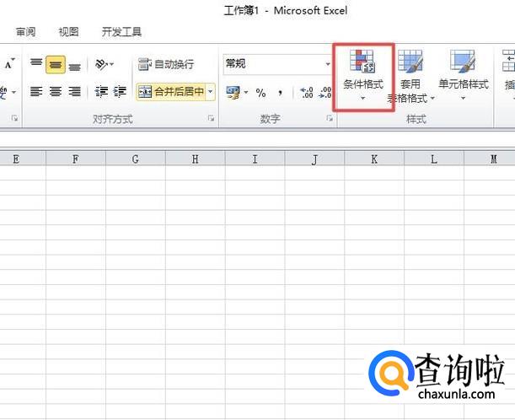Image resolution: width=515 pixels, height=420 pixels.
Task: Expand the 合并后居中 dropdown arrow
Action: pos(211,91)
